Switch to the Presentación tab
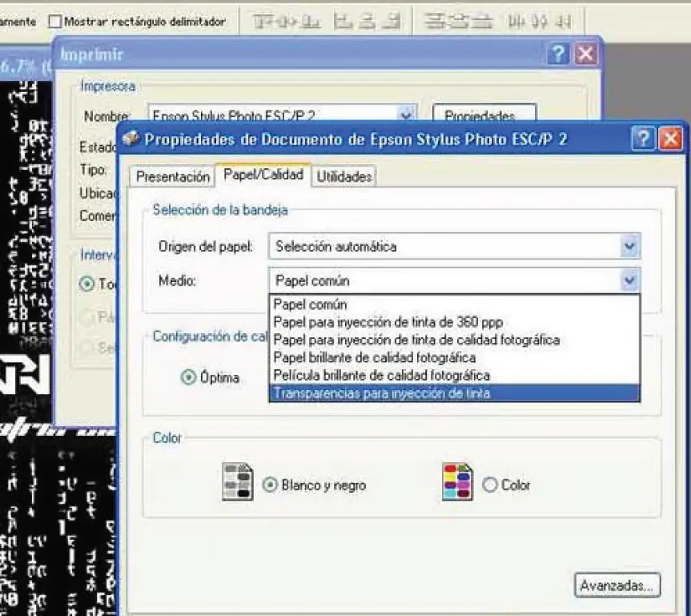Image resolution: width=691 pixels, height=616 pixels. [173, 177]
